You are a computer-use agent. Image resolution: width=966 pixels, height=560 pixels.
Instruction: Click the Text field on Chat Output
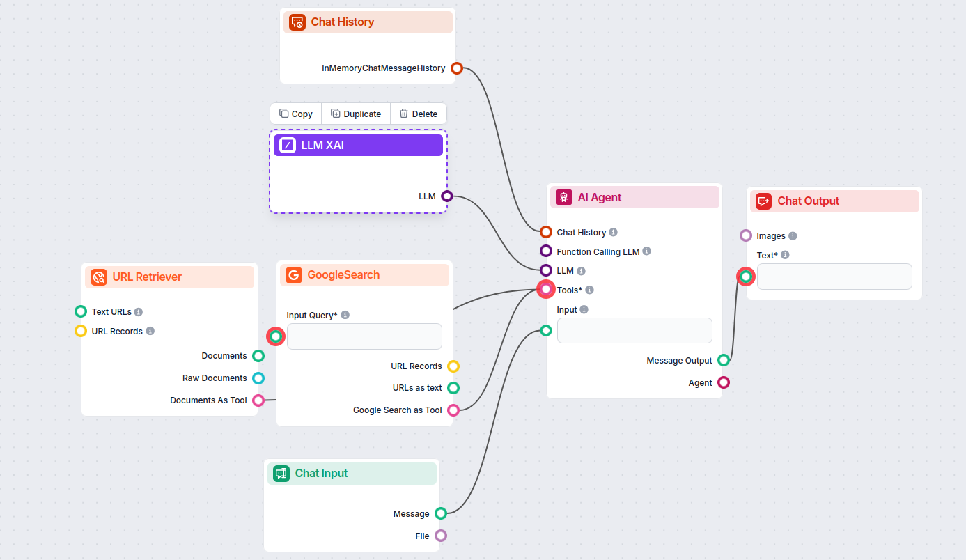pos(834,277)
